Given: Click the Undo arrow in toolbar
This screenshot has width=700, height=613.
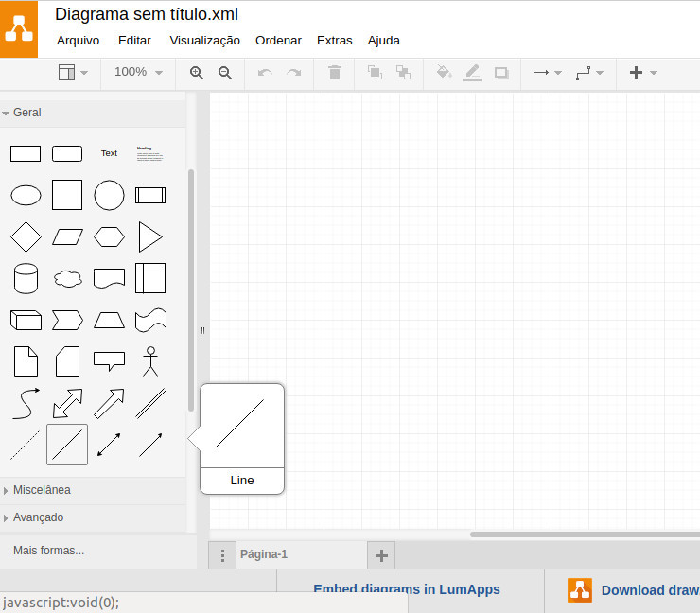Looking at the screenshot, I should [265, 73].
